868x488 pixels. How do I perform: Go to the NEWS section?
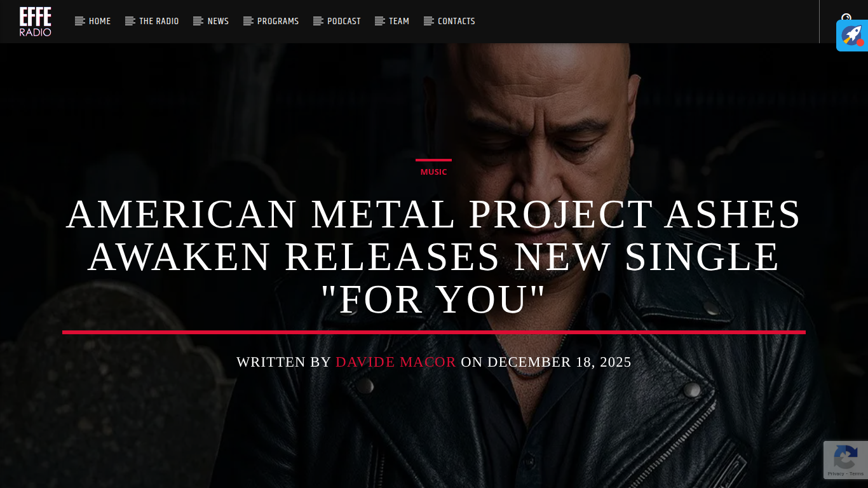point(218,21)
